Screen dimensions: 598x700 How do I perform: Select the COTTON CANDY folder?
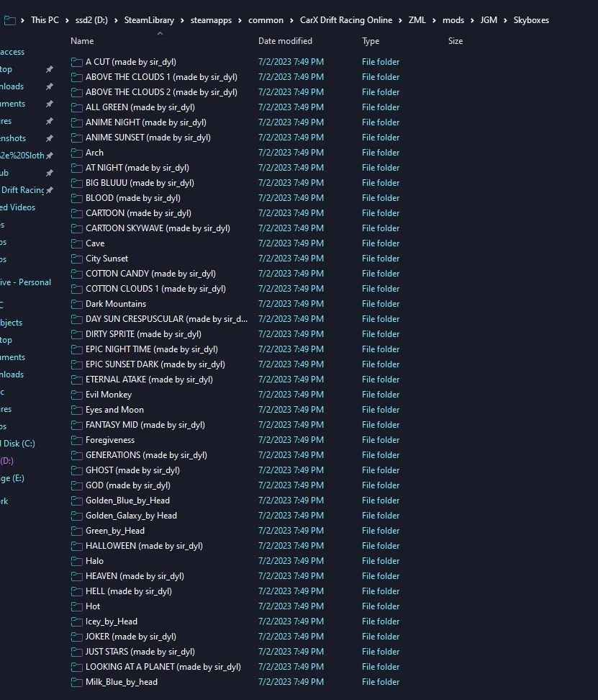[150, 274]
